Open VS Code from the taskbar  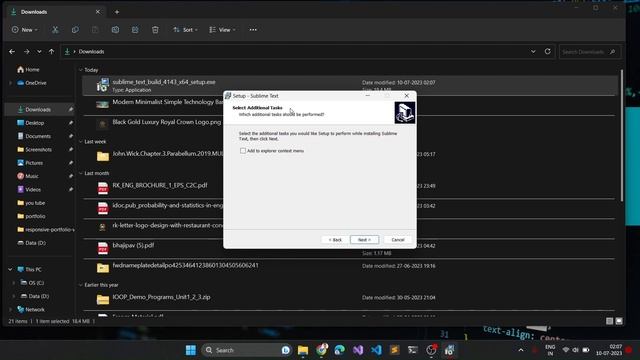(x=376, y=350)
